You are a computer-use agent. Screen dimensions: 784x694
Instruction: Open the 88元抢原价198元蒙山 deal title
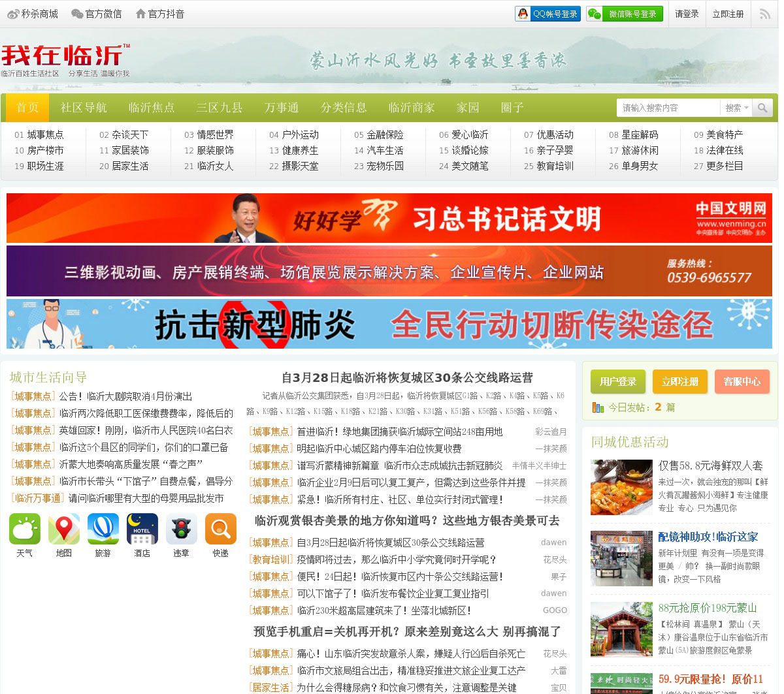[x=708, y=608]
